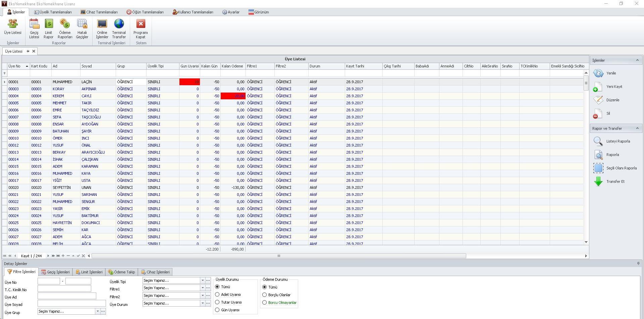Image resolution: width=644 pixels, height=319 pixels.
Task: Select Borçlu Olanlar payment filter
Action: [x=265, y=295]
